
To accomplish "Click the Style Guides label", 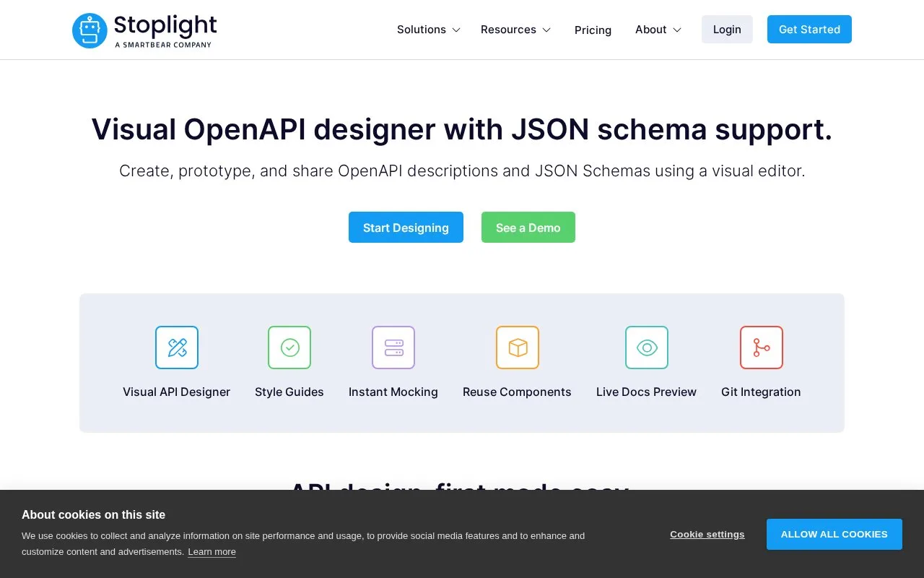I will [x=289, y=392].
